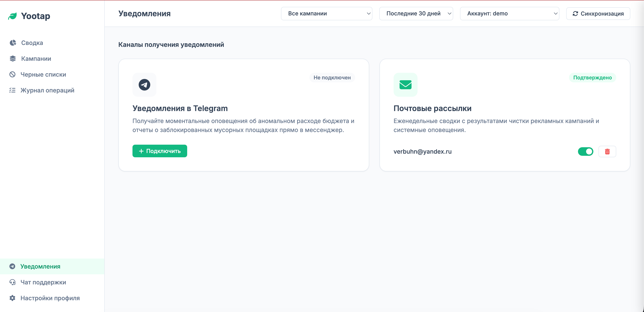Open Черные списки page
Viewport: 644px width, 312px height.
click(52, 74)
